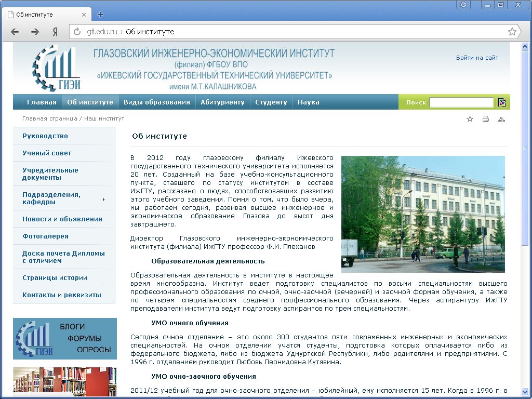Click the browser forward arrow
532x399 pixels.
point(35,32)
